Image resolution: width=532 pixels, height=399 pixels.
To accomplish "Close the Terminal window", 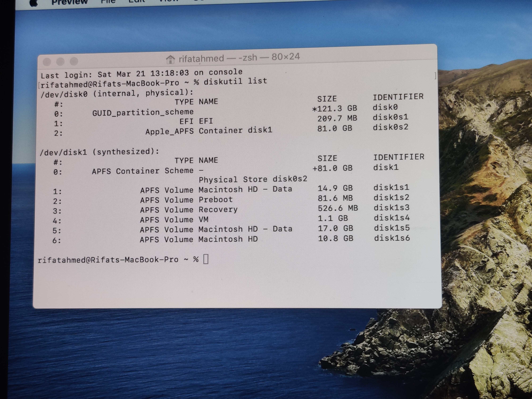I will tap(47, 62).
